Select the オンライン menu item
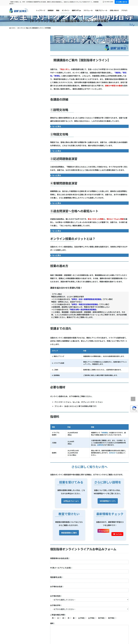Screen dimensions: 138x644 pyautogui.click(x=66, y=11)
